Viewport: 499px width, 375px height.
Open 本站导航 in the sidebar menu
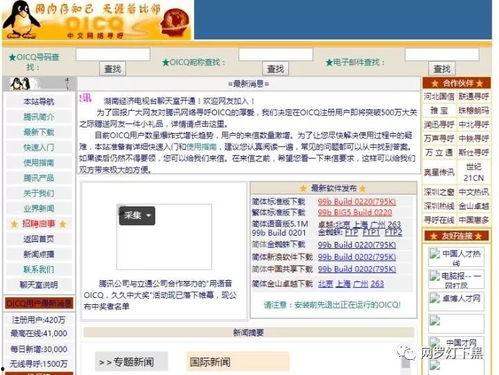(x=39, y=102)
